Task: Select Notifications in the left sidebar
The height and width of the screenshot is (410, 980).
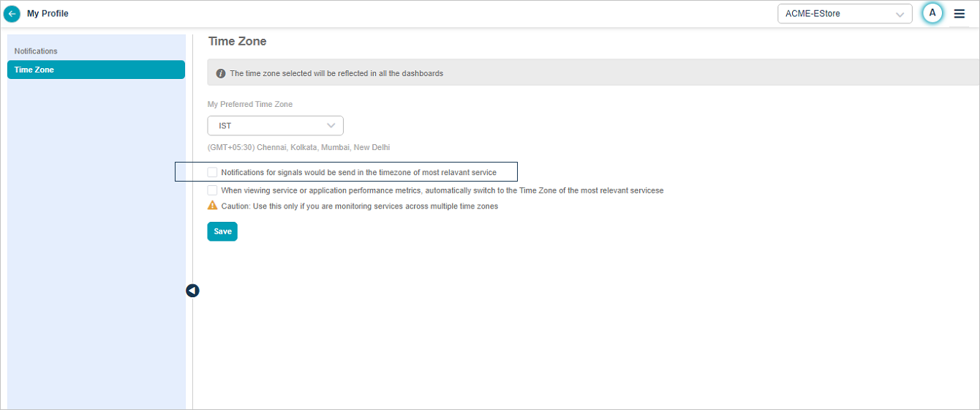Action: pyautogui.click(x=36, y=51)
